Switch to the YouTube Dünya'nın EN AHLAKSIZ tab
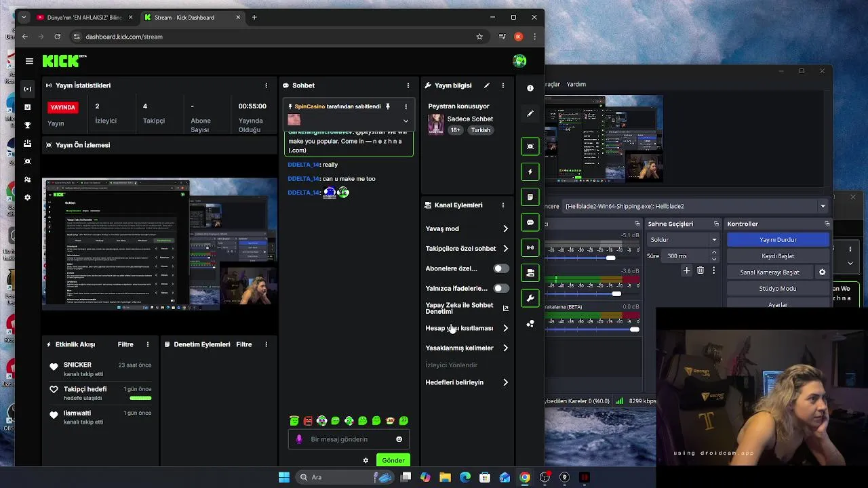The width and height of the screenshot is (868, 488). (85, 17)
